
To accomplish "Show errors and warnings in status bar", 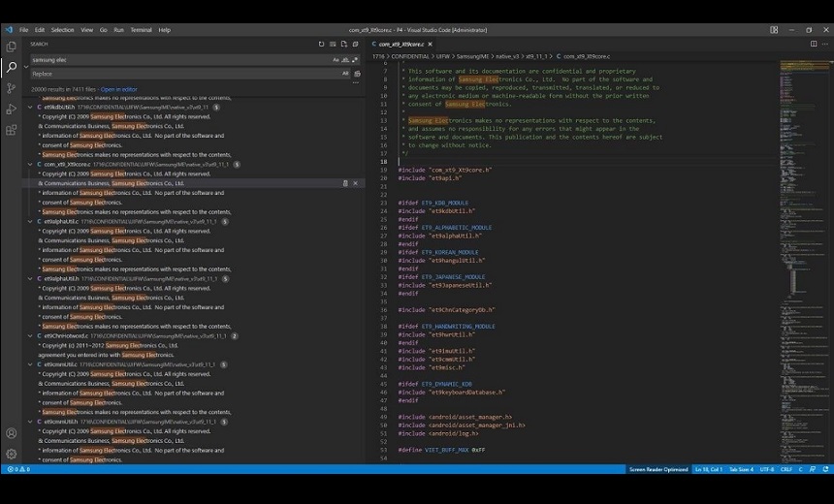I will 18,469.
